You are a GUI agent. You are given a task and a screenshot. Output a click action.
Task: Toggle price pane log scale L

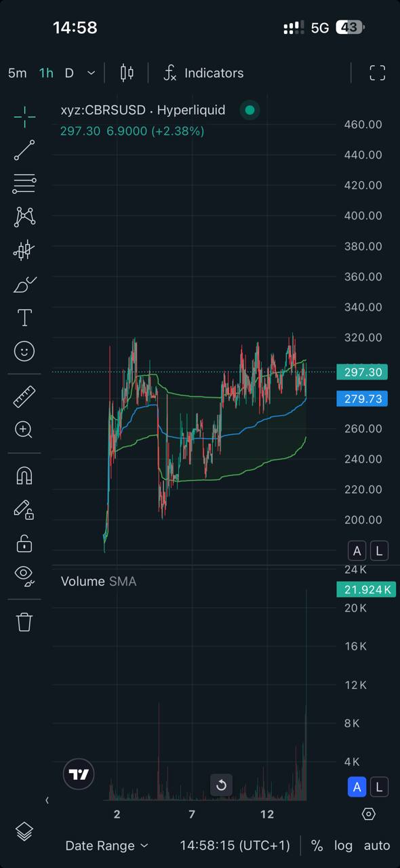379,551
